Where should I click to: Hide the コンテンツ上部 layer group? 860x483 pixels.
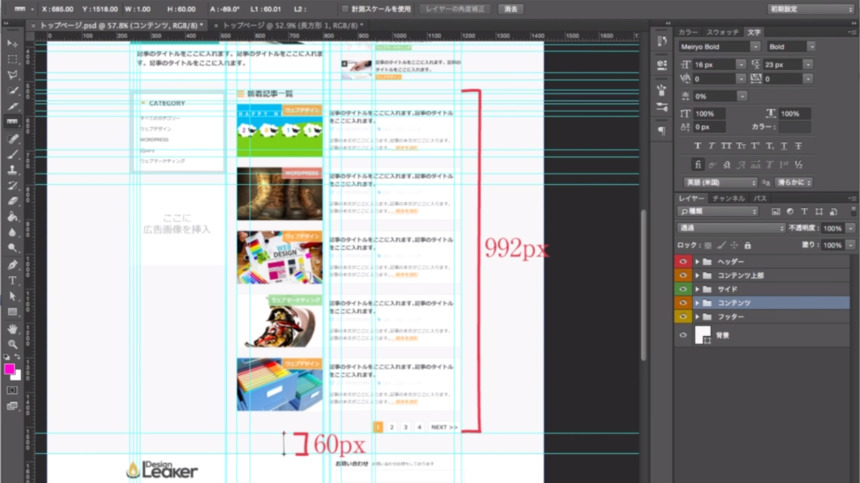[683, 275]
